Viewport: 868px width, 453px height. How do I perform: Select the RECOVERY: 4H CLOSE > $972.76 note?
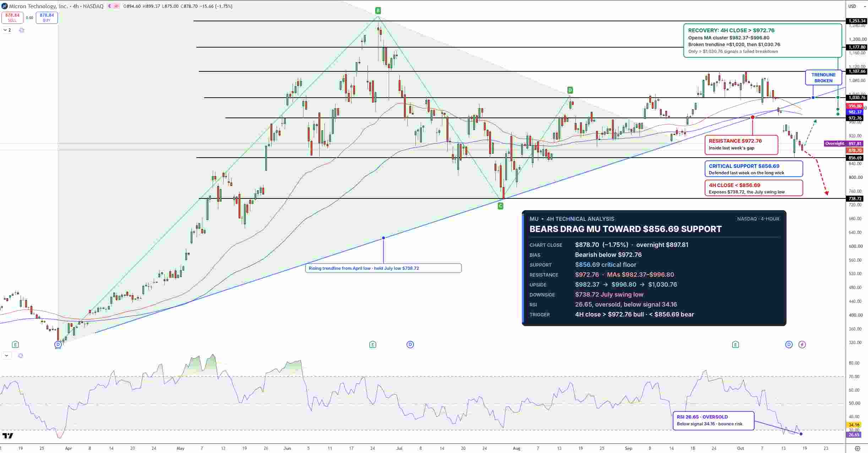763,40
